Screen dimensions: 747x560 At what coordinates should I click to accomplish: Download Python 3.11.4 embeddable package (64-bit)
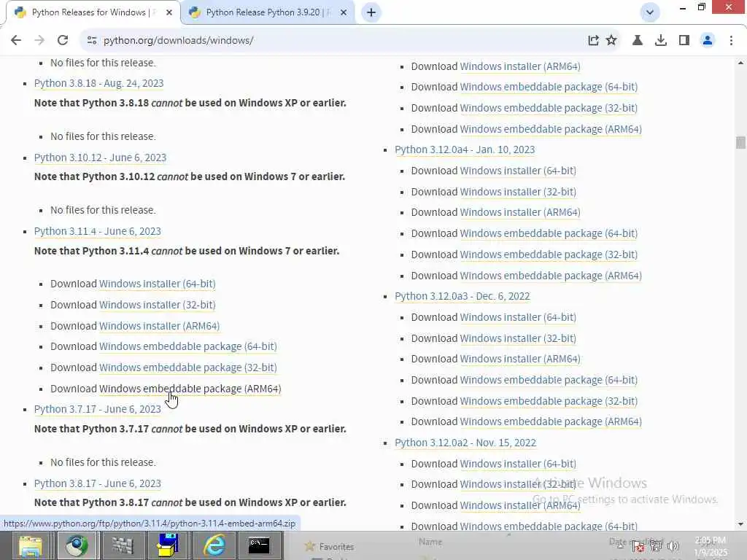(187, 346)
